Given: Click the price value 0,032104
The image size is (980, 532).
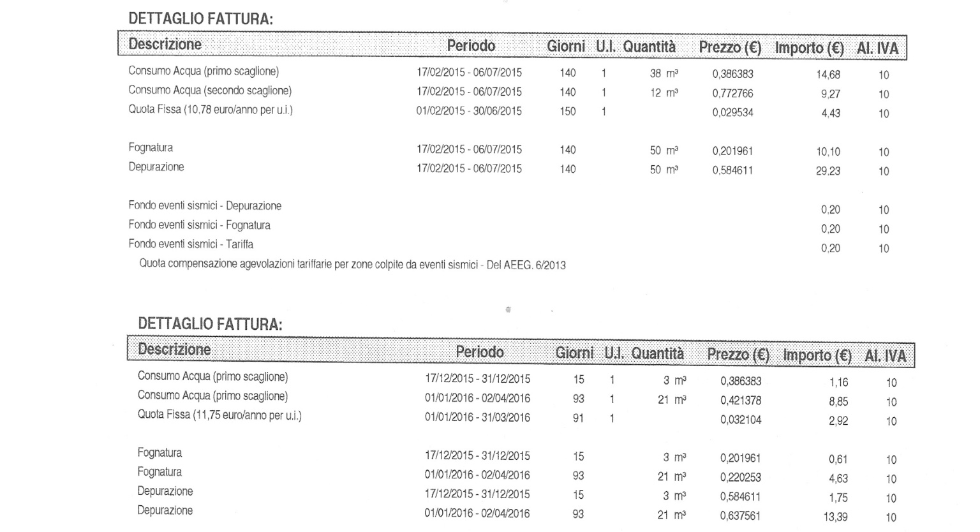Looking at the screenshot, I should [741, 420].
